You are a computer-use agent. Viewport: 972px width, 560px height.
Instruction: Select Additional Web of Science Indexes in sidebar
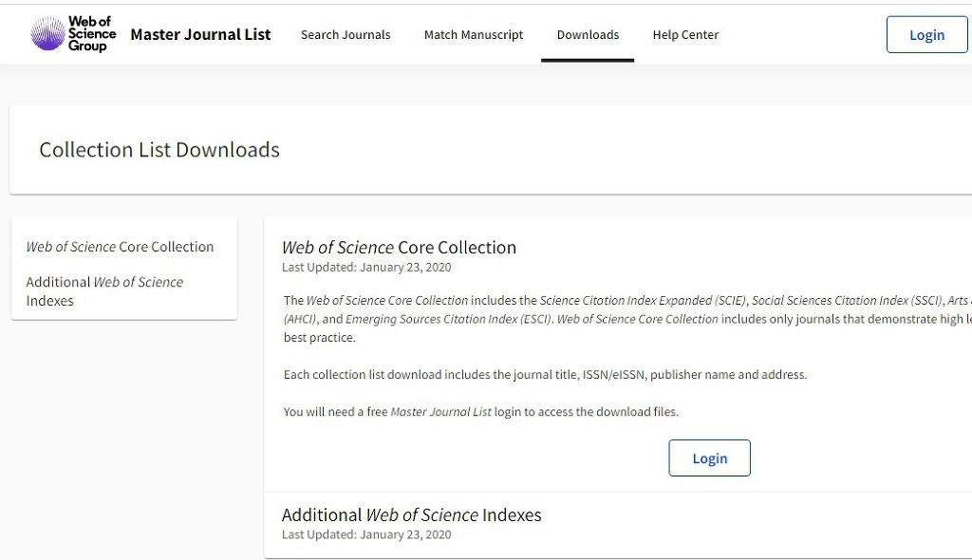pos(104,291)
